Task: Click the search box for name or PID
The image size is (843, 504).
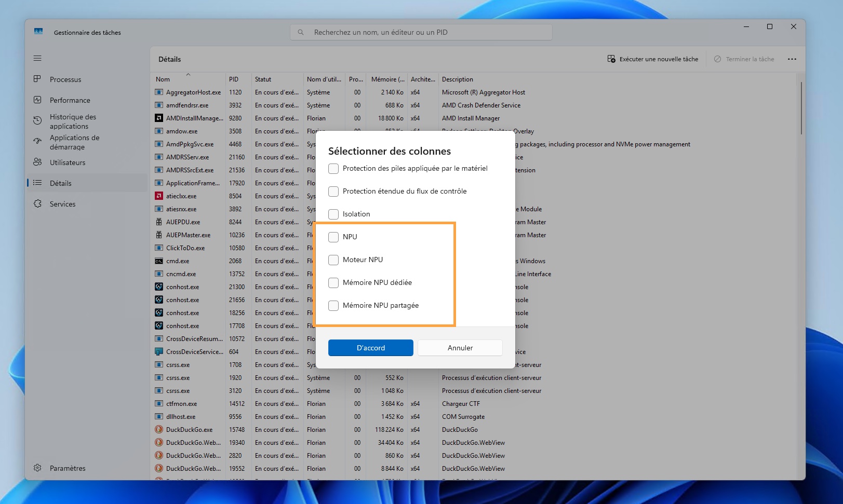Action: click(x=421, y=32)
